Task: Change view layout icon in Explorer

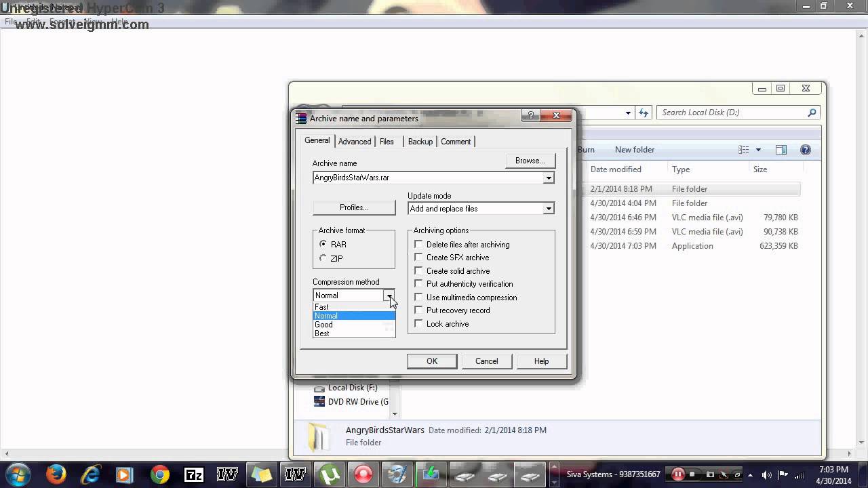Action: (744, 150)
